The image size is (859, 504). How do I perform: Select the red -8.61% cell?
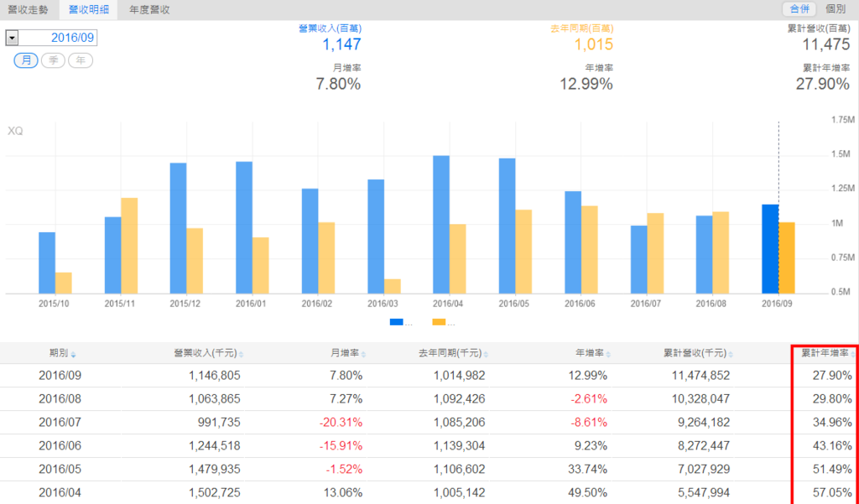coord(589,423)
